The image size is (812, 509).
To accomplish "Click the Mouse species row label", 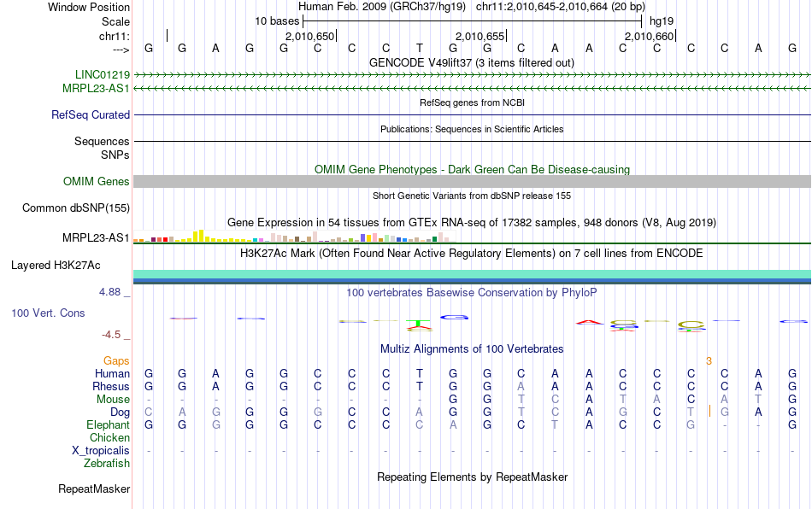I will [x=114, y=400].
